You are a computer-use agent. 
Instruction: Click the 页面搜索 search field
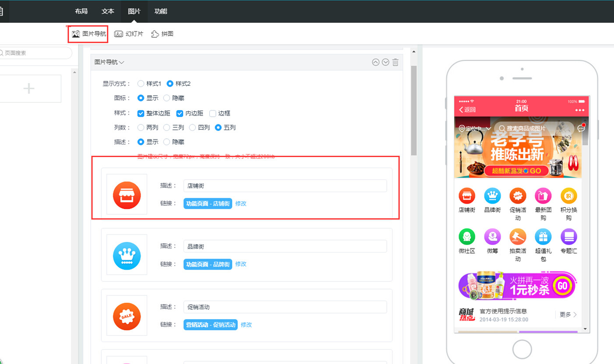point(35,53)
